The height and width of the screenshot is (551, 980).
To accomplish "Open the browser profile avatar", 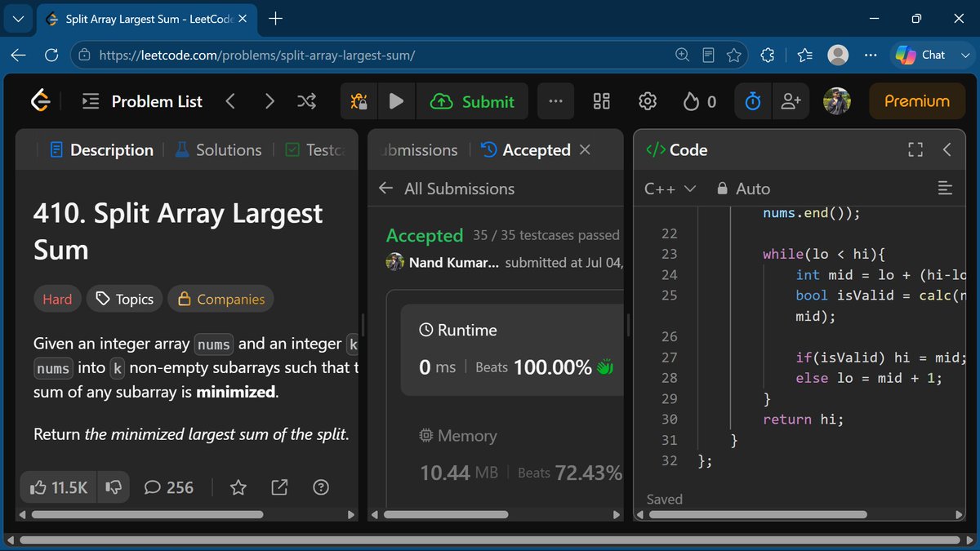I will click(x=838, y=55).
